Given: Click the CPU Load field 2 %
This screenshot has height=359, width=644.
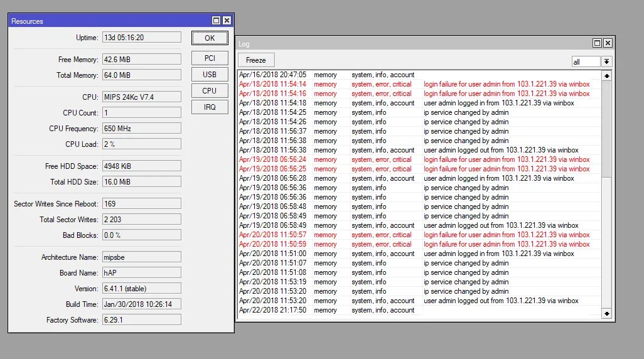Looking at the screenshot, I should tap(142, 144).
